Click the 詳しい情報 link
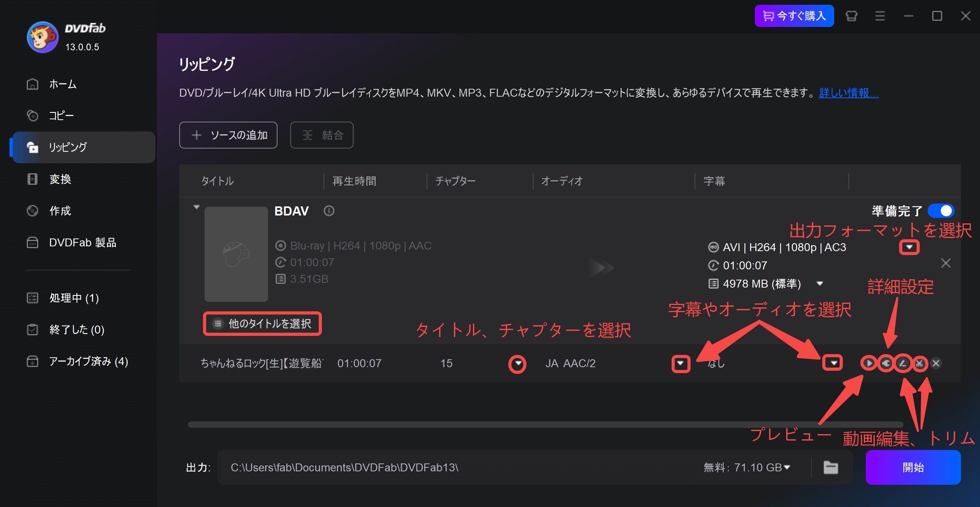The image size is (980, 507). 849,93
